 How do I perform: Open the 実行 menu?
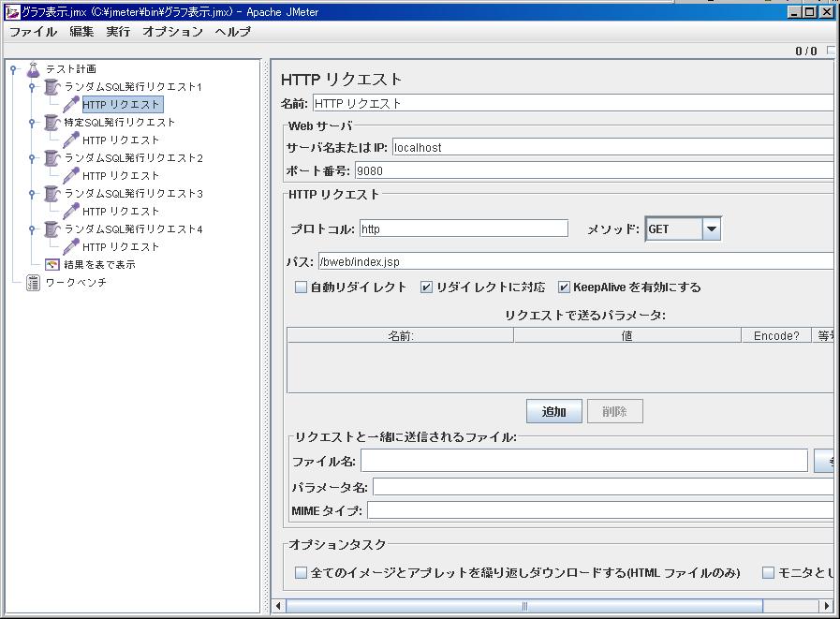118,32
